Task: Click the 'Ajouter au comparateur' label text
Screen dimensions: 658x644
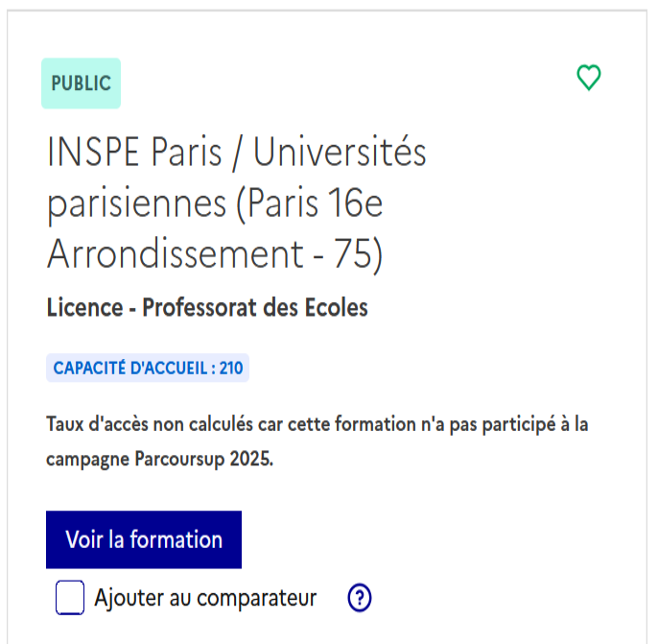Action: [x=204, y=599]
